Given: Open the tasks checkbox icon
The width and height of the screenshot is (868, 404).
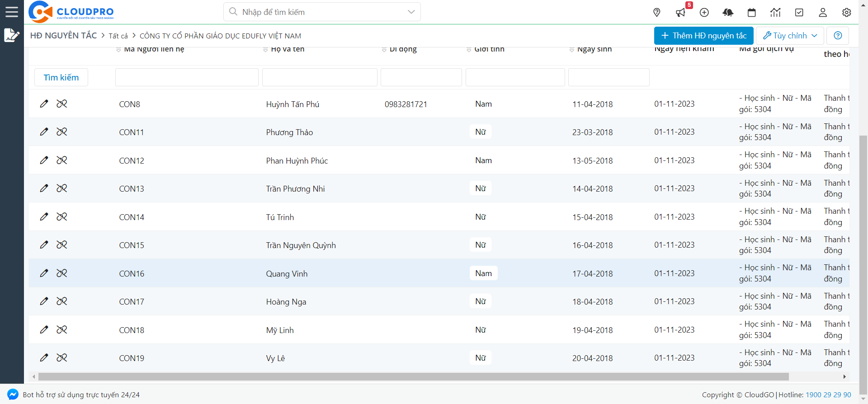Looking at the screenshot, I should 799,12.
